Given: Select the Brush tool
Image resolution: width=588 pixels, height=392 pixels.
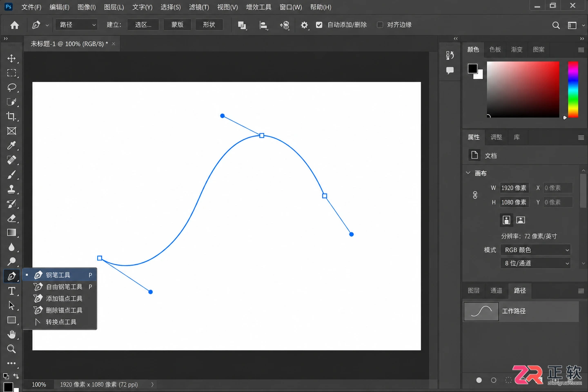Looking at the screenshot, I should 11,175.
